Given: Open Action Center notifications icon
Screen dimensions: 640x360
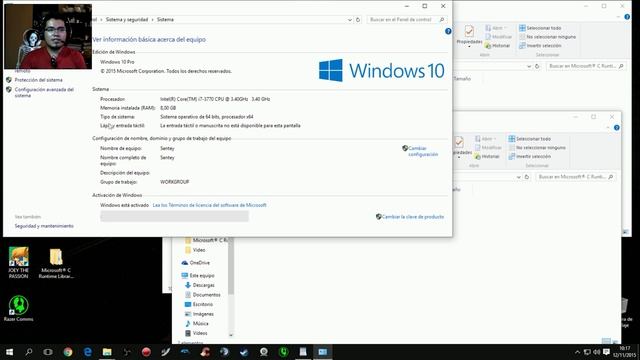Looking at the screenshot, I should [x=607, y=352].
